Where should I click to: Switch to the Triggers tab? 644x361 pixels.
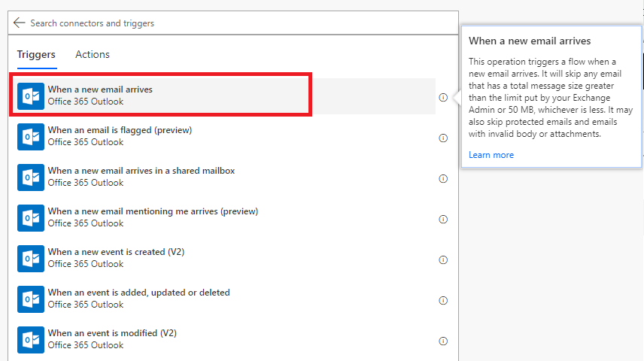click(x=36, y=55)
